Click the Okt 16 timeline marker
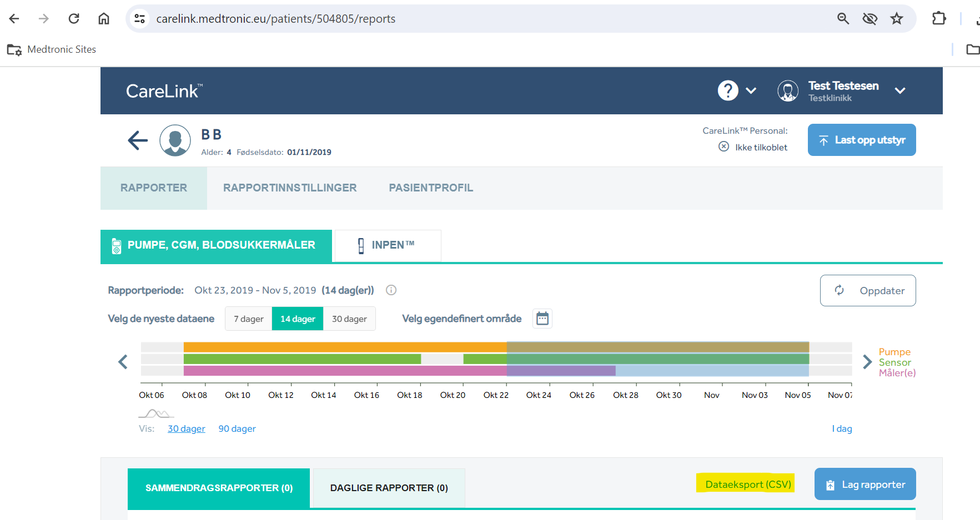This screenshot has width=980, height=520. [x=366, y=395]
